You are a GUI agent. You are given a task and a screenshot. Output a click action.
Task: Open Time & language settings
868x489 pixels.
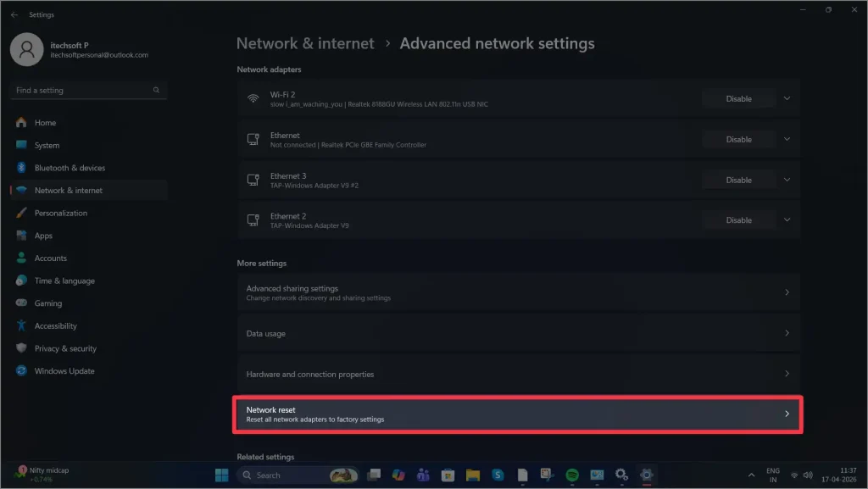88,281
